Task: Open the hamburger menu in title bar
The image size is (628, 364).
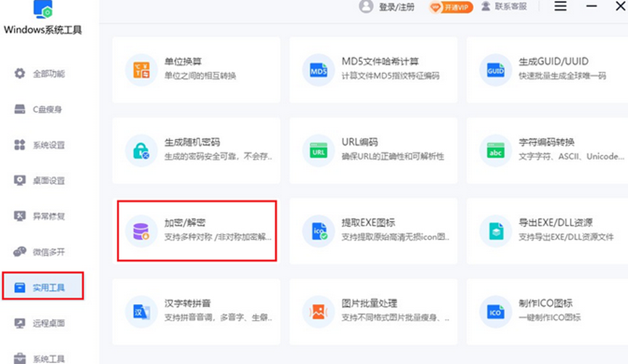Action: coord(560,7)
